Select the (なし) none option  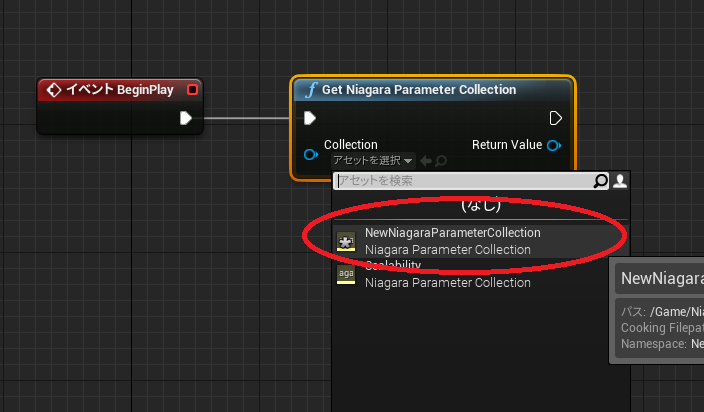tap(480, 206)
